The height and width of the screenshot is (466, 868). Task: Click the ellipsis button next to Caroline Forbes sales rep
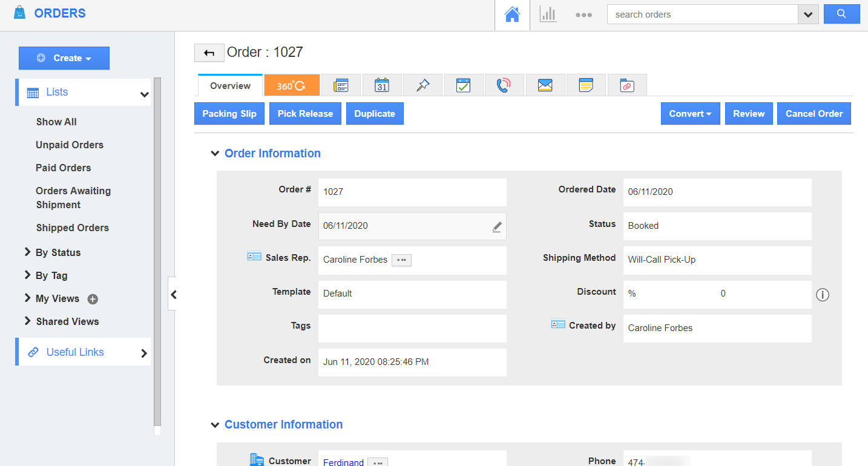402,260
